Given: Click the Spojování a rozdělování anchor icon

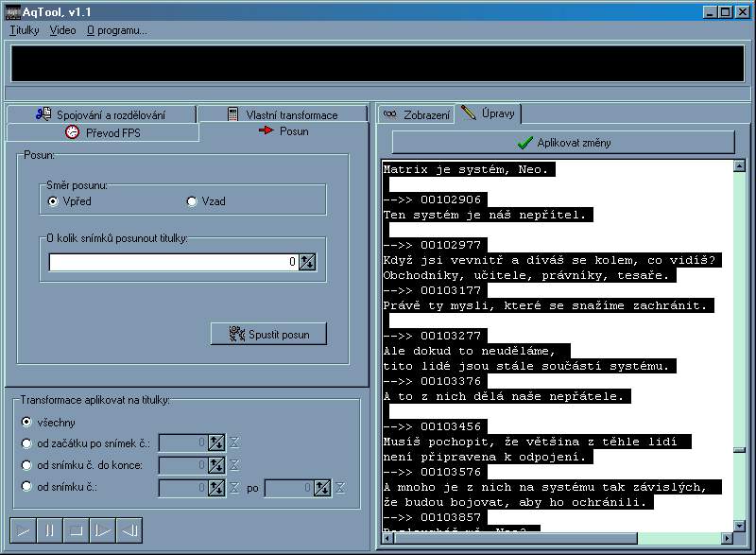Looking at the screenshot, I should [47, 113].
